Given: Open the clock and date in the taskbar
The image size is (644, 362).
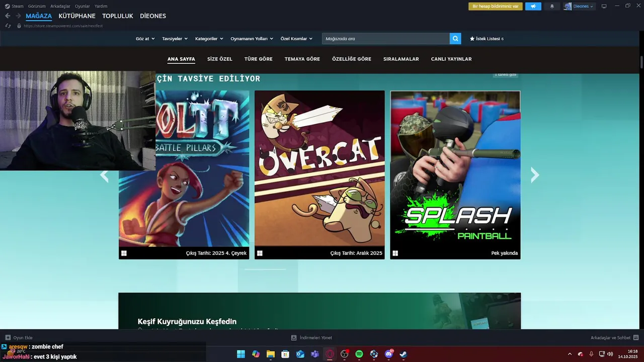Looking at the screenshot, I should coord(628,354).
